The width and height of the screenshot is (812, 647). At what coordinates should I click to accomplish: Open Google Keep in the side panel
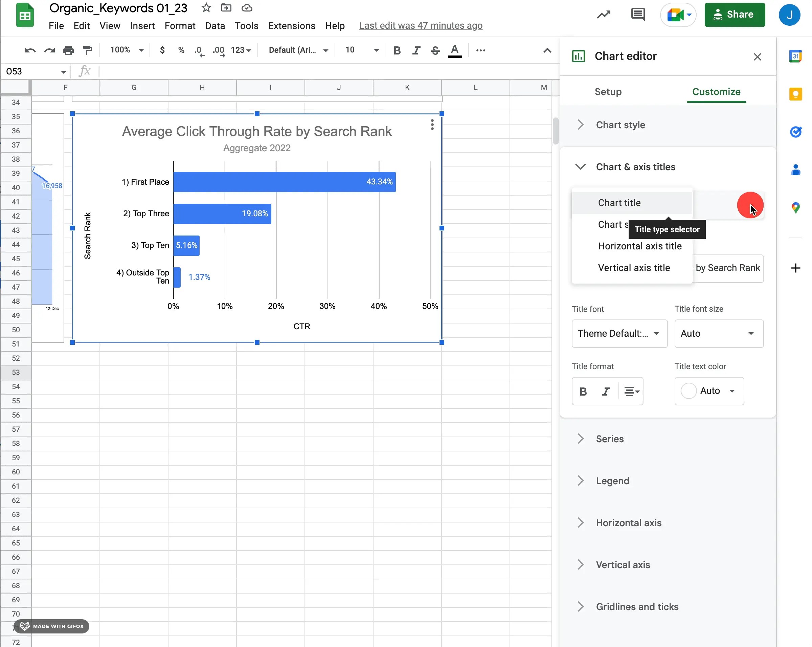(796, 94)
